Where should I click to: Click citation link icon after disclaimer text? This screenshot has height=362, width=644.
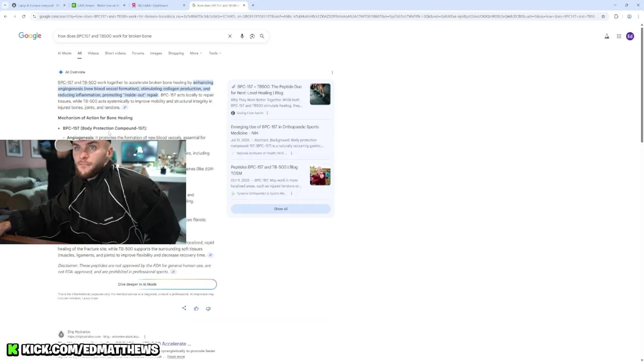pyautogui.click(x=173, y=272)
